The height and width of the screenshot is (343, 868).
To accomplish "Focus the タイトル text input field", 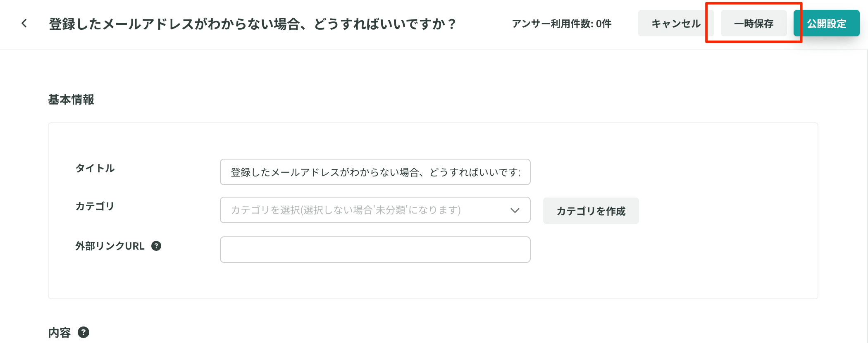I will pyautogui.click(x=375, y=172).
